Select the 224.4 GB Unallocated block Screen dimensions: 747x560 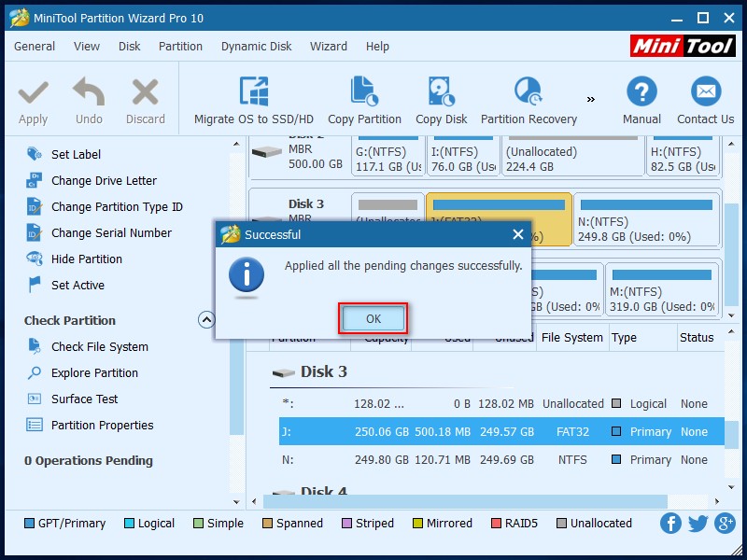click(x=573, y=156)
